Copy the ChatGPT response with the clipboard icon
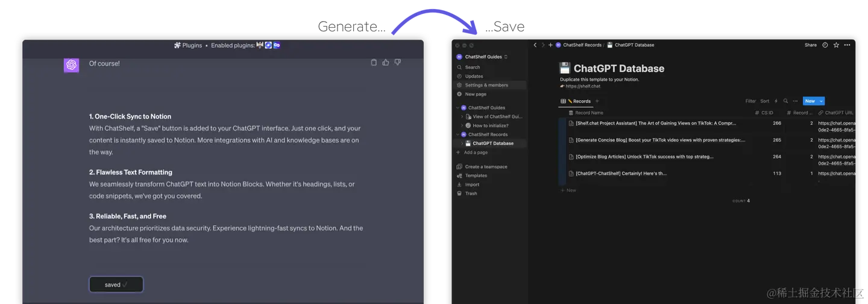Image resolution: width=868 pixels, height=304 pixels. (x=374, y=62)
